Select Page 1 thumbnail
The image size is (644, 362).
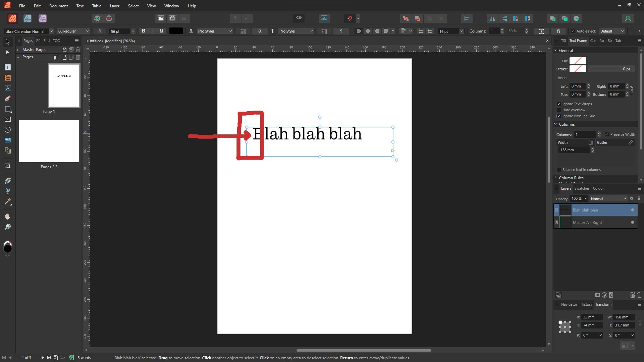pyautogui.click(x=64, y=86)
